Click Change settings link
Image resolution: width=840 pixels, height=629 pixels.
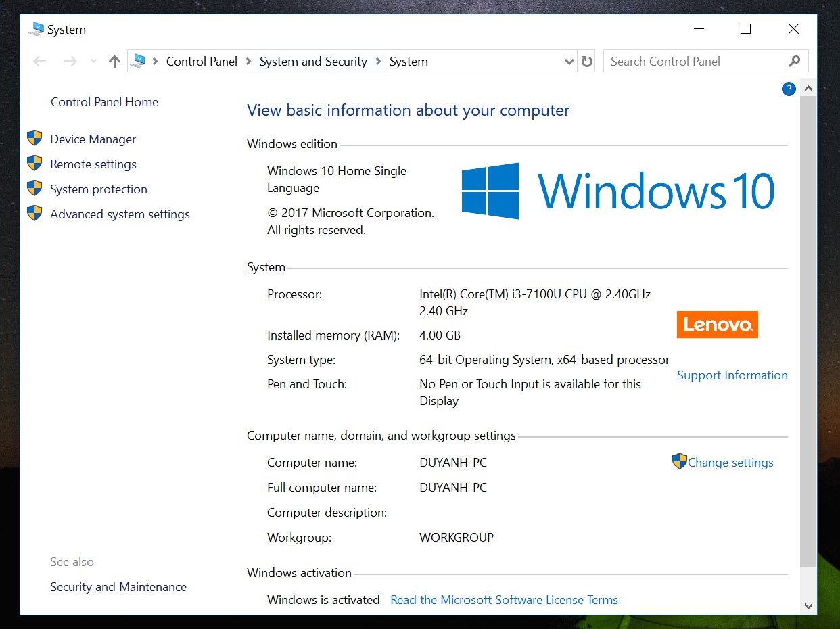730,463
